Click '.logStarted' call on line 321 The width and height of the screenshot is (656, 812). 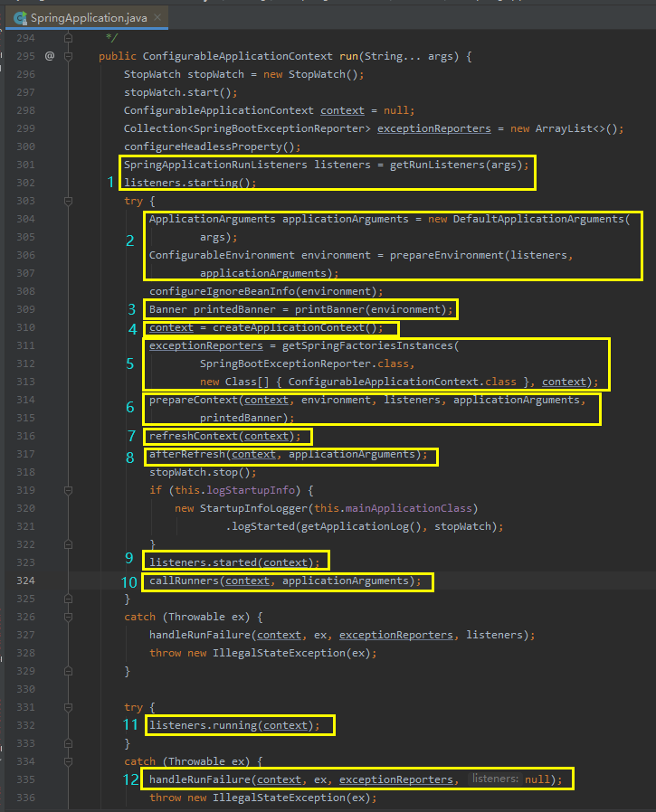pyautogui.click(x=260, y=526)
